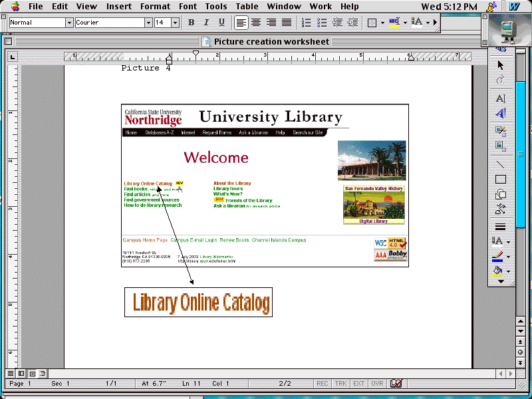The width and height of the screenshot is (532, 399).
Task: Open the Line Style tool
Action: pos(501,227)
